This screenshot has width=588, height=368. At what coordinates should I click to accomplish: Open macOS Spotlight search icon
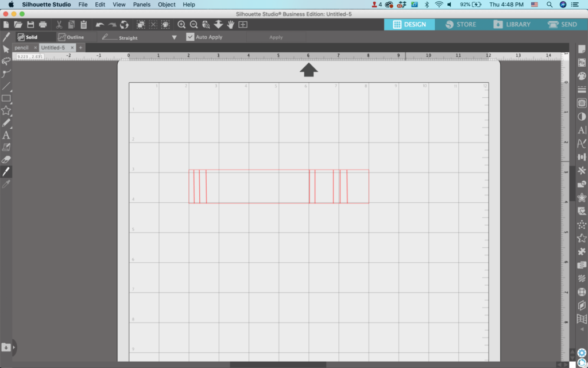tap(550, 5)
